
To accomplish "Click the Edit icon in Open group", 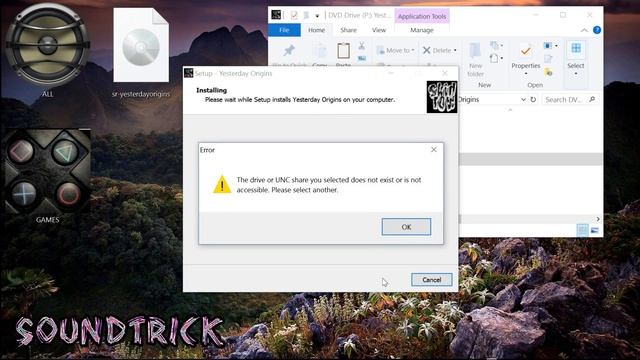I will tap(548, 59).
